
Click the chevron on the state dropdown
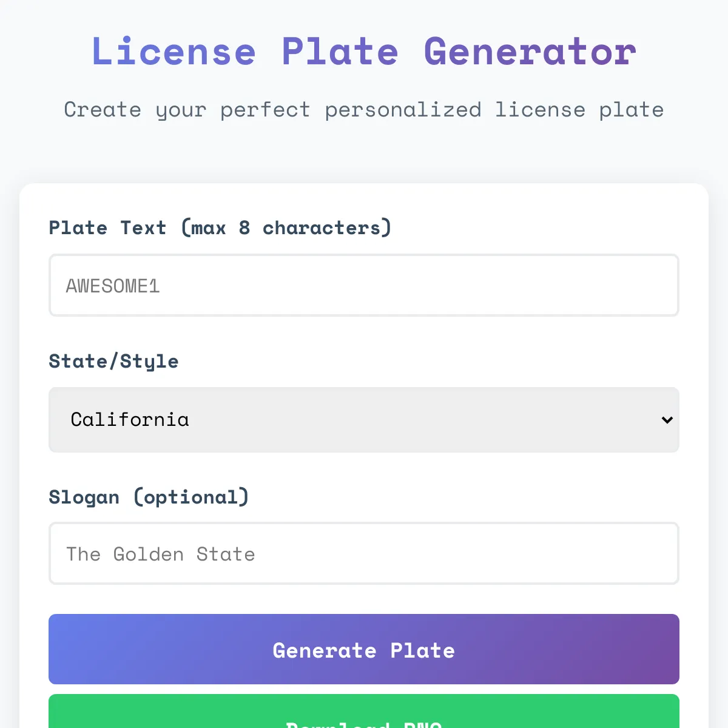667,420
